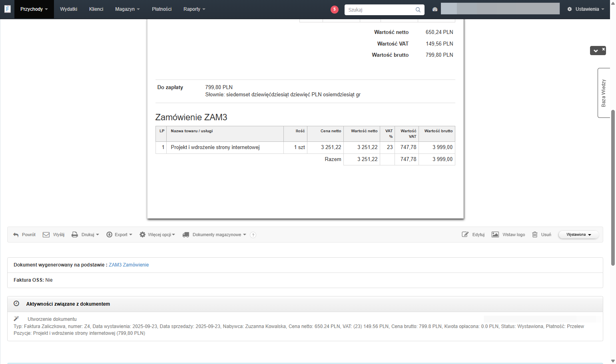The height and width of the screenshot is (364, 616).
Task: Expand the Export dropdown
Action: pos(119,235)
